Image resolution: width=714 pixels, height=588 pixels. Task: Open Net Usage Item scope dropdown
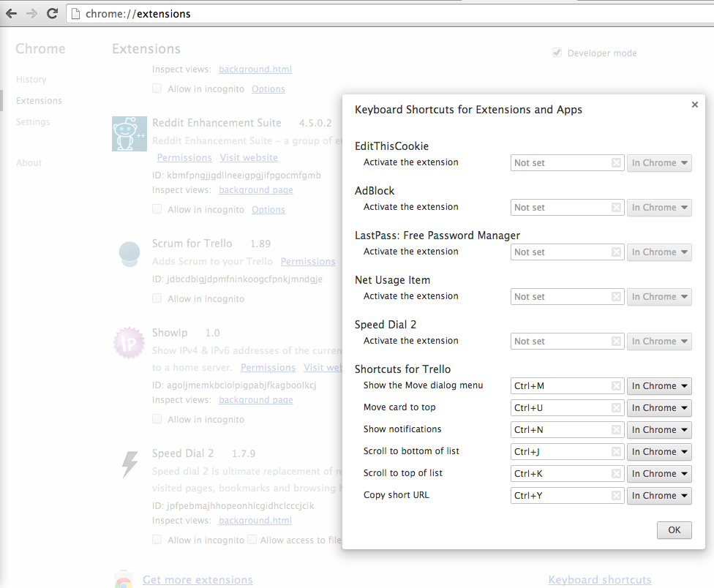pyautogui.click(x=659, y=297)
